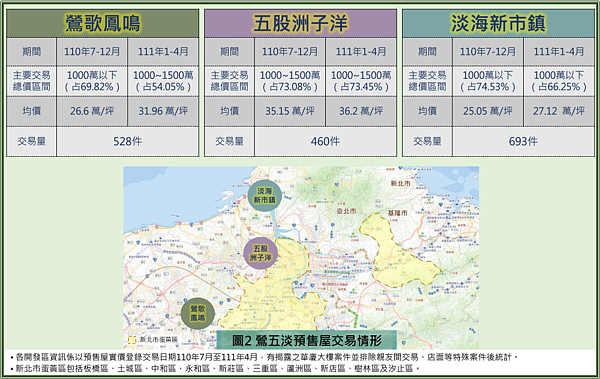Viewport: 600px width, 379px height.
Task: Click the 交易量 label in 鶯歌鳳鳴 table
Action: pos(31,142)
